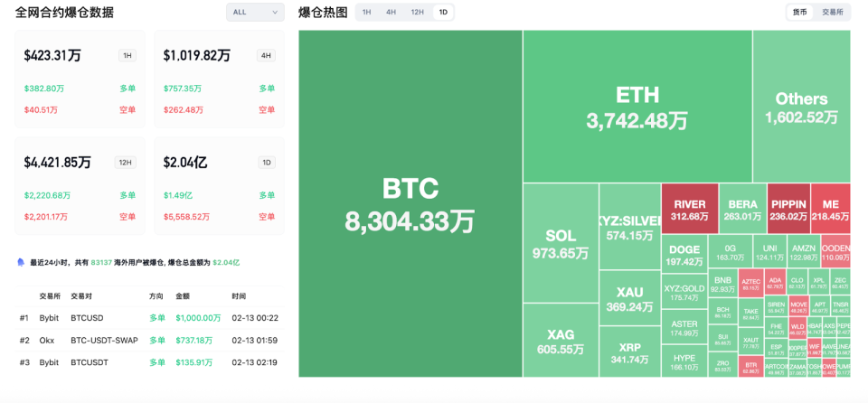
Task: Select the red RIVER heatmap tile
Action: coord(690,210)
